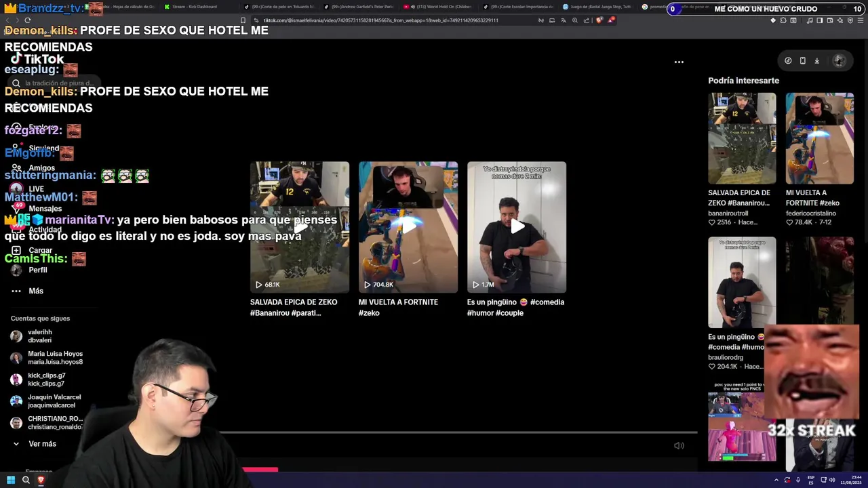Open the Cargar upload sidebar item
This screenshot has width=868, height=488.
click(33, 250)
